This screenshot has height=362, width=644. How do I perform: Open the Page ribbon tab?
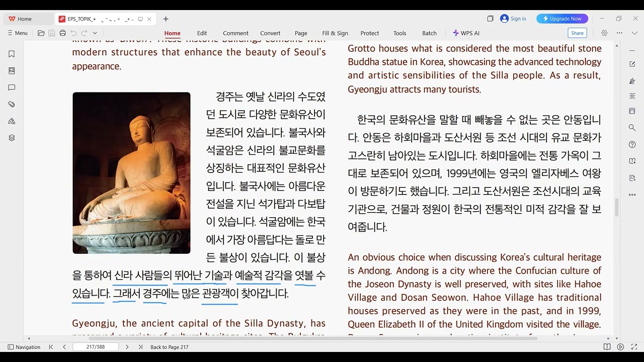301,33
